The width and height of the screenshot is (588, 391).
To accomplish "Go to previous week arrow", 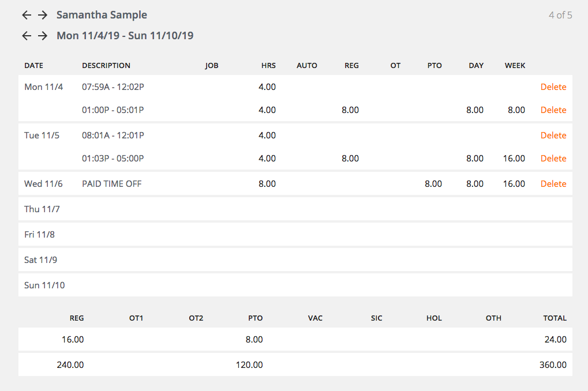I will (x=27, y=36).
